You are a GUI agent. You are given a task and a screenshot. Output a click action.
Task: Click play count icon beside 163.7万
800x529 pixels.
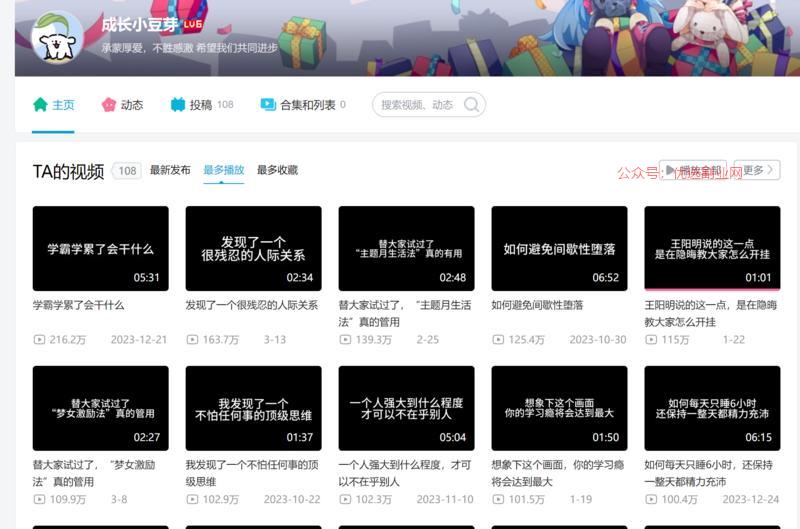[192, 339]
